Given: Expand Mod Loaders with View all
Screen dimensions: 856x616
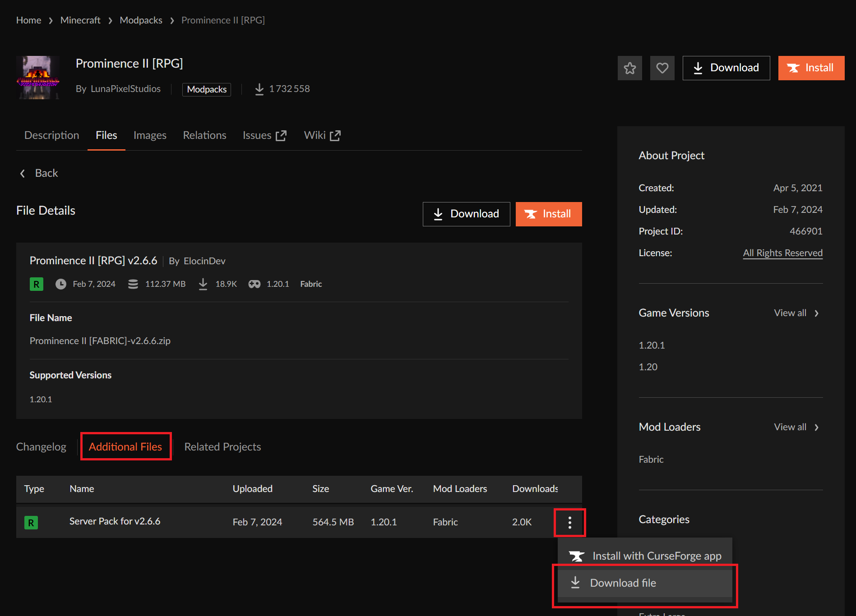Looking at the screenshot, I should 796,427.
